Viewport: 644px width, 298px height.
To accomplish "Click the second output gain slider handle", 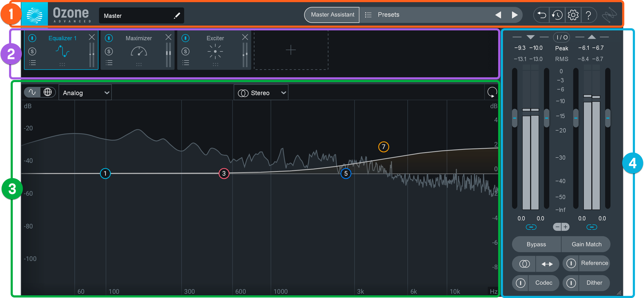I will click(x=608, y=118).
